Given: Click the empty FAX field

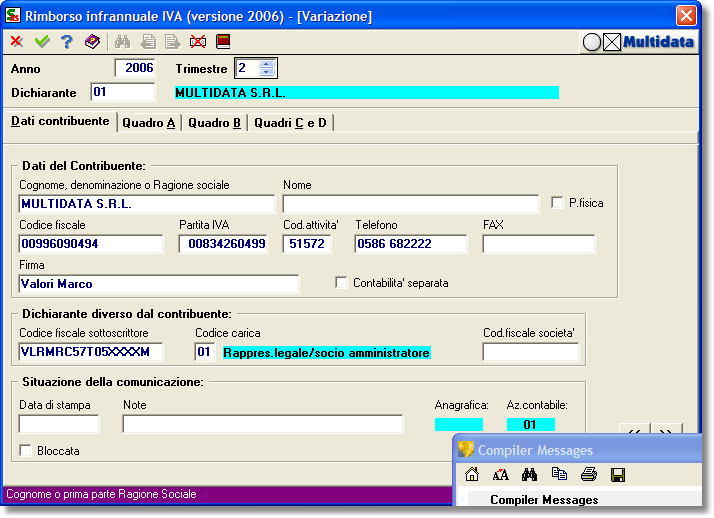Looking at the screenshot, I should pyautogui.click(x=539, y=244).
